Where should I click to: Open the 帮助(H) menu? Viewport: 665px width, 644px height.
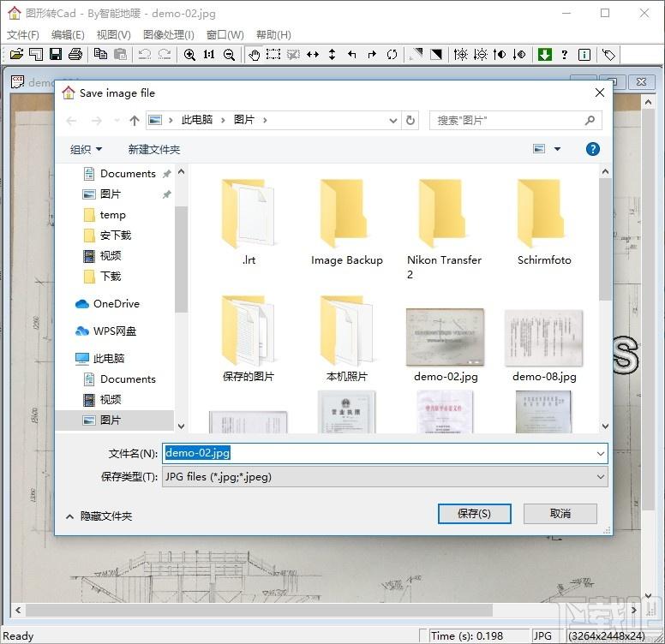(273, 35)
